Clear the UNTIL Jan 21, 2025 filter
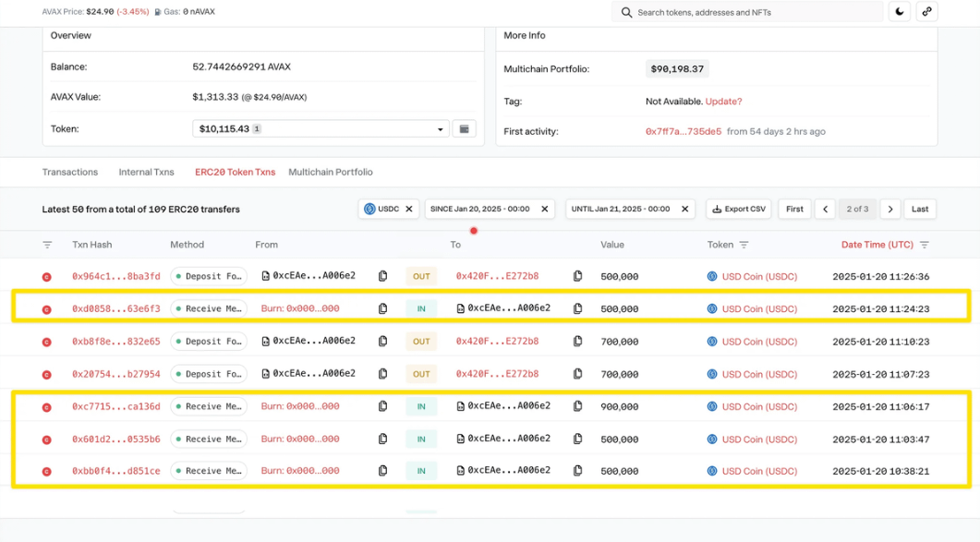Viewport: 980px width, 542px height. click(684, 210)
